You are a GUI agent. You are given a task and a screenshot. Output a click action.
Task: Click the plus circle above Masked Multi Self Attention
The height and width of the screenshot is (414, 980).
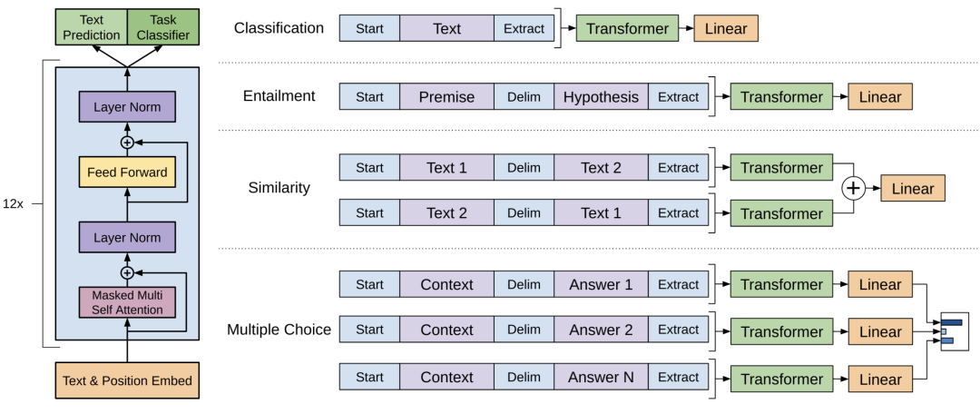(127, 272)
